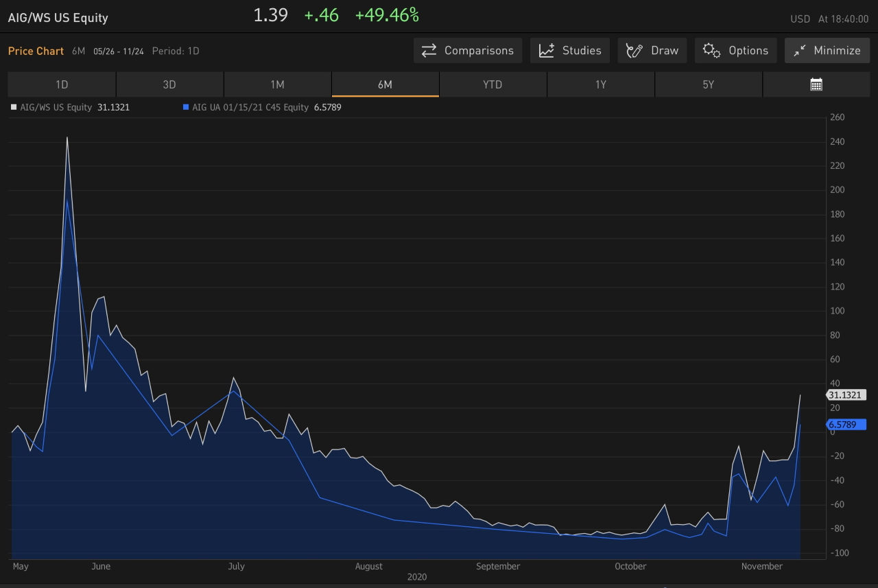Open the Comparisons panel
This screenshot has width=878, height=588.
coord(467,51)
